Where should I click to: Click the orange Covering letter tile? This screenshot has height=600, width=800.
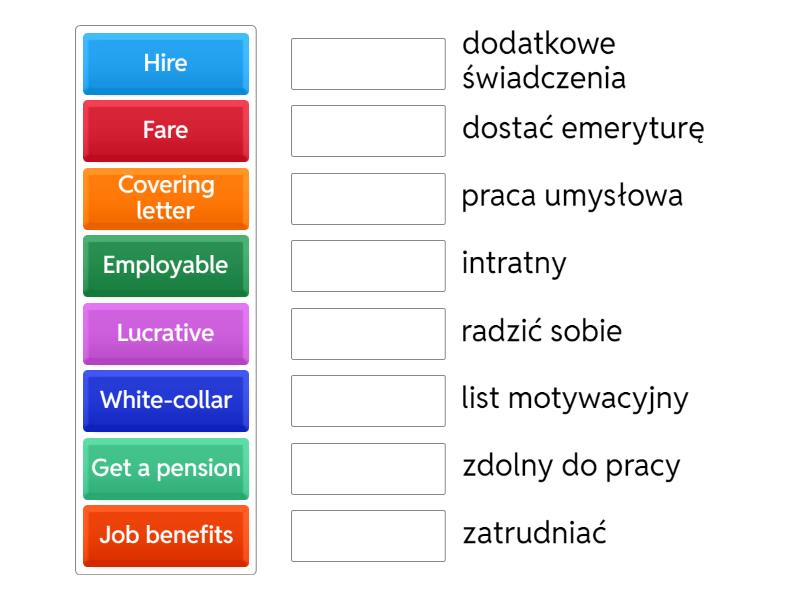(165, 198)
